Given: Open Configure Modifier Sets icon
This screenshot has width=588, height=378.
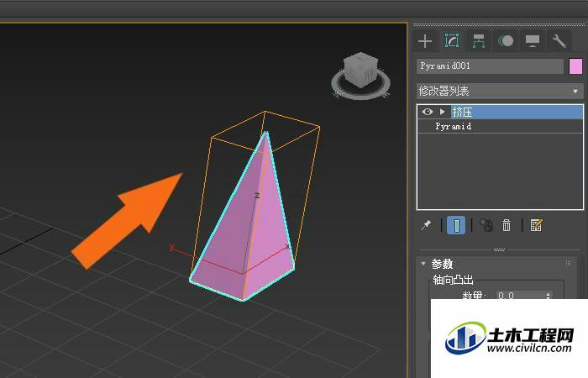Looking at the screenshot, I should pyautogui.click(x=536, y=225).
